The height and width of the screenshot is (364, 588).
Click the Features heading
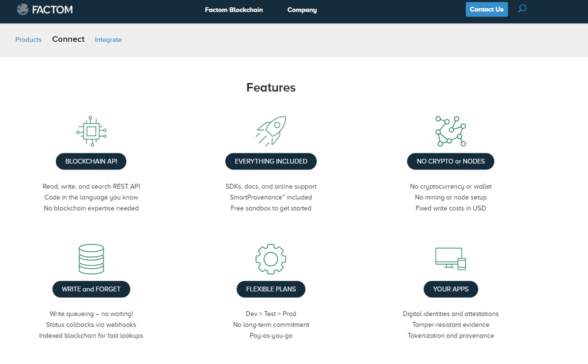coord(270,88)
